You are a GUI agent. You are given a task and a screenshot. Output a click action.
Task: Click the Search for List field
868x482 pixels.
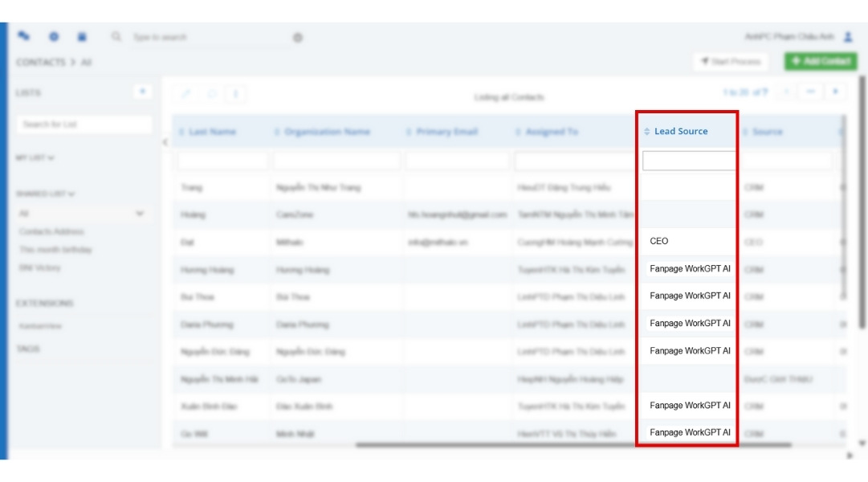pos(84,125)
